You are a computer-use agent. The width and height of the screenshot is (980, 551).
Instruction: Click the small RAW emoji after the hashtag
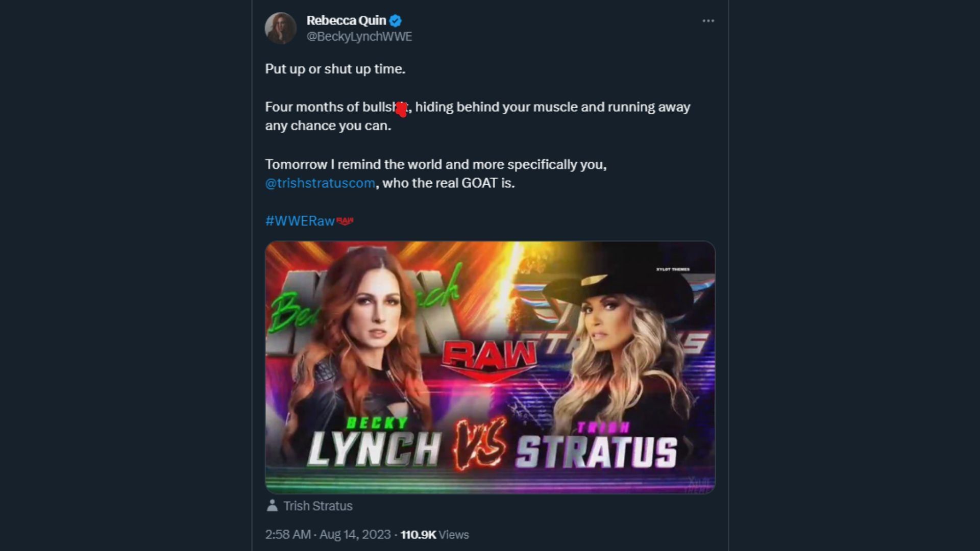point(345,221)
